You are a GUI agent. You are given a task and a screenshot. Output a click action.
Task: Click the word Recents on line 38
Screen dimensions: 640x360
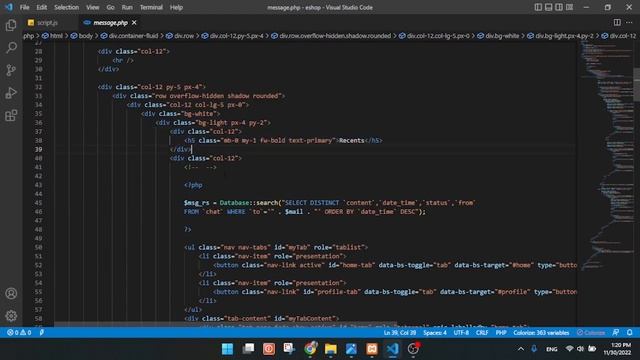point(351,140)
